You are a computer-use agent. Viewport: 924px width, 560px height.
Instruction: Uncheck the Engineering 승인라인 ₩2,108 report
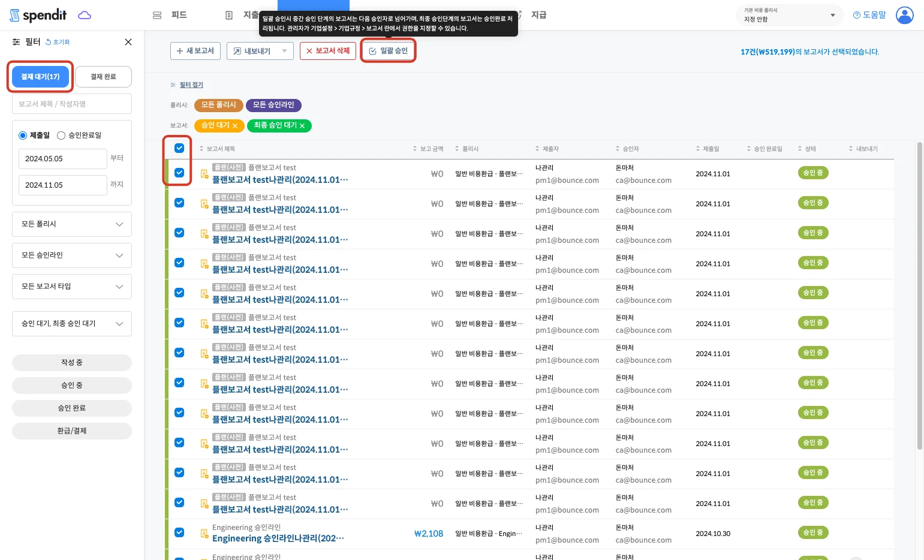click(x=179, y=532)
